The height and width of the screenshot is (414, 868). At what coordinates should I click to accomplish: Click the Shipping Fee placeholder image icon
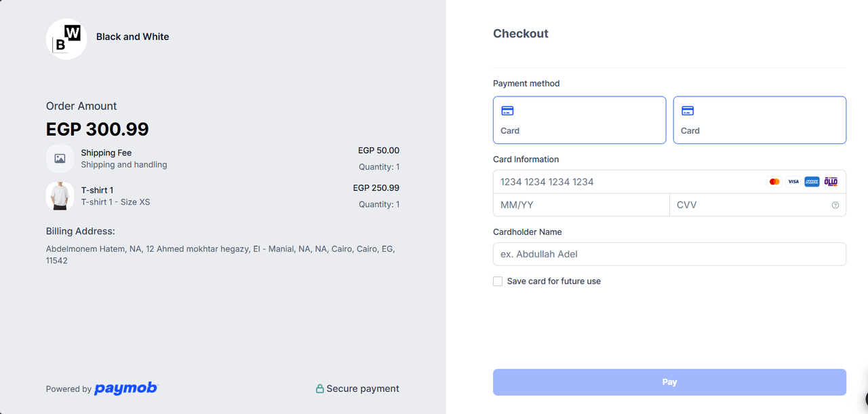click(60, 159)
